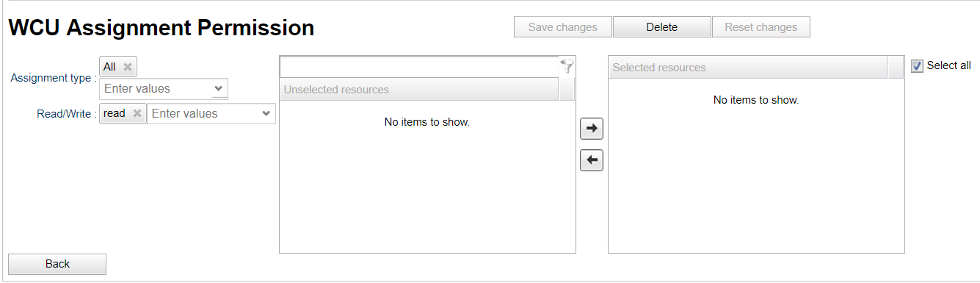980x283 pixels.
Task: Click Save changes button
Action: click(x=563, y=27)
